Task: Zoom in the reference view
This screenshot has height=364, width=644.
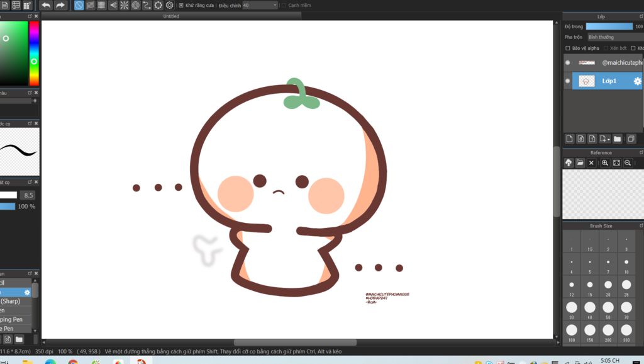Action: [x=605, y=163]
